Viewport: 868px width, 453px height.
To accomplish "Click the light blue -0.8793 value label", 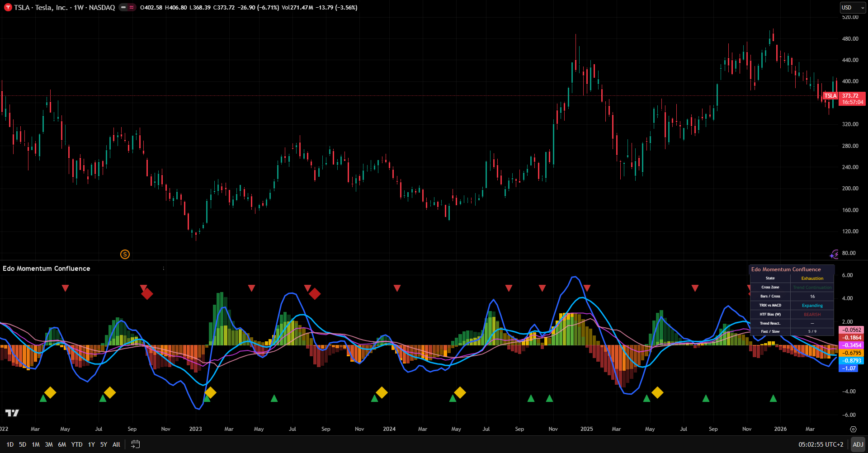I will (x=852, y=361).
